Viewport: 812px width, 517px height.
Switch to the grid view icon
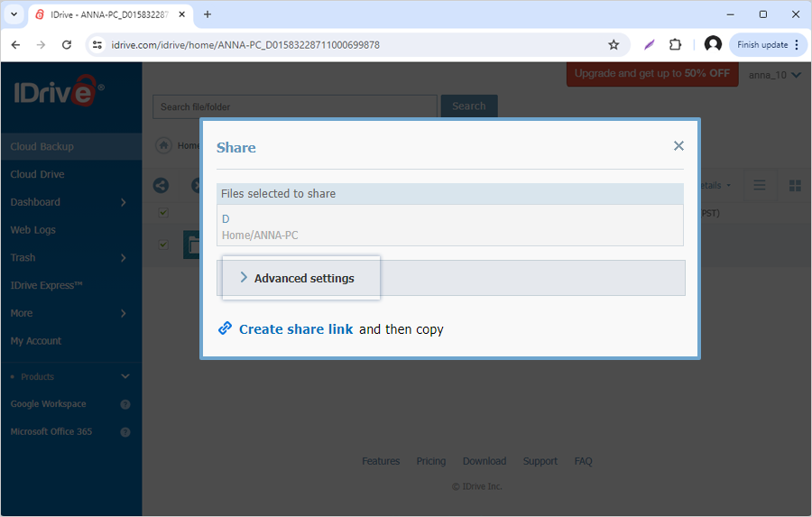[x=795, y=185]
